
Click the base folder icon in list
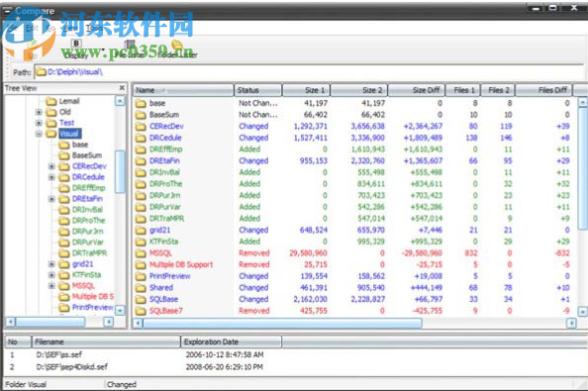coord(141,104)
